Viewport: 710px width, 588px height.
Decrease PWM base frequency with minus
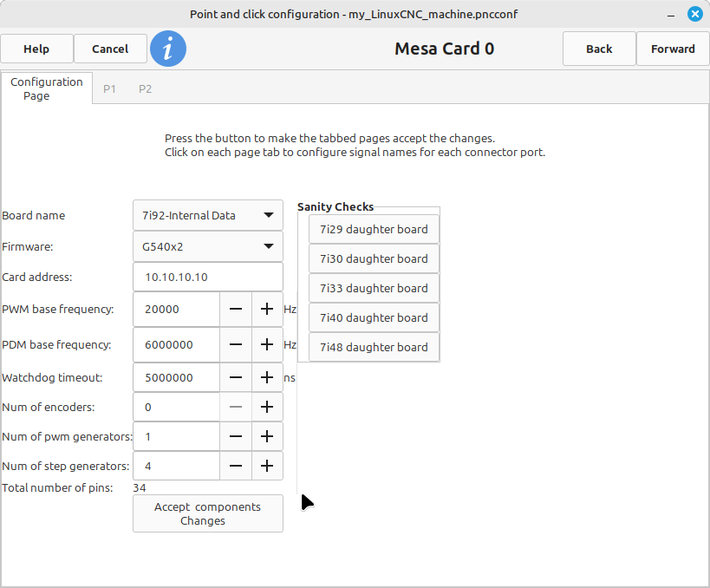[x=236, y=310]
